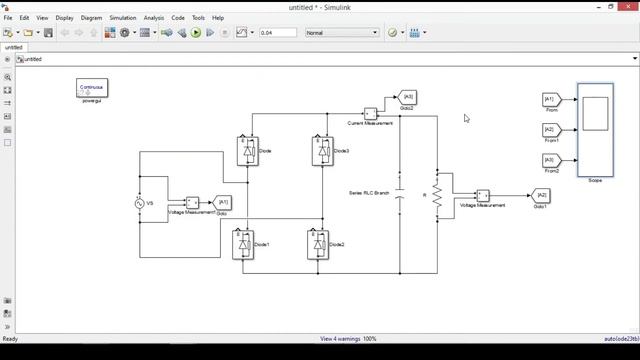
Task: Open the File menu
Action: click(x=8, y=18)
